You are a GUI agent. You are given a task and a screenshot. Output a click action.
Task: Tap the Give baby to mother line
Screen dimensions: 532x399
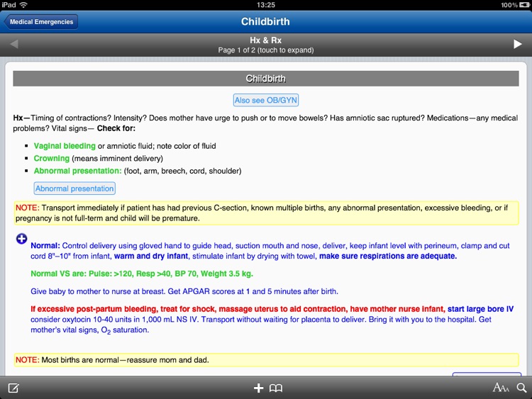(184, 291)
